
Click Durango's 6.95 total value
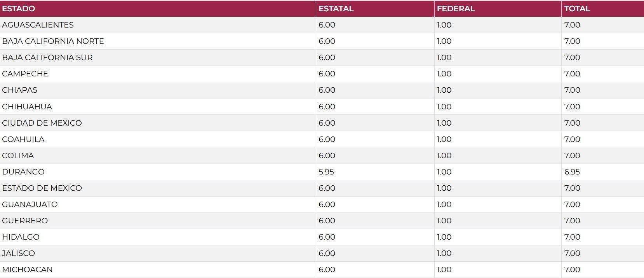click(572, 172)
